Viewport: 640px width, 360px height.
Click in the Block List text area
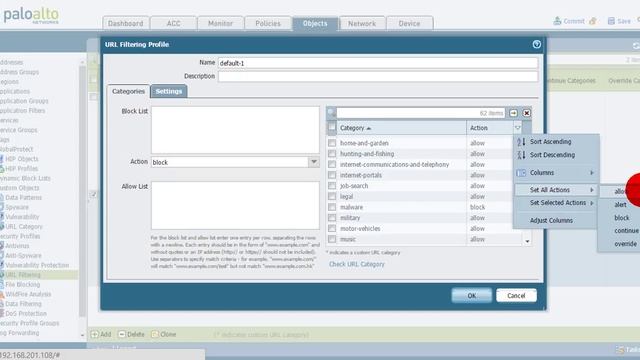(x=235, y=130)
